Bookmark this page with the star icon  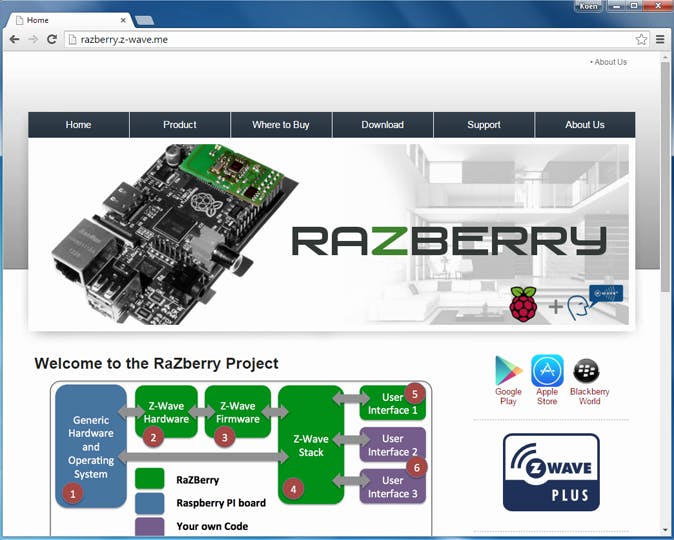click(x=641, y=40)
